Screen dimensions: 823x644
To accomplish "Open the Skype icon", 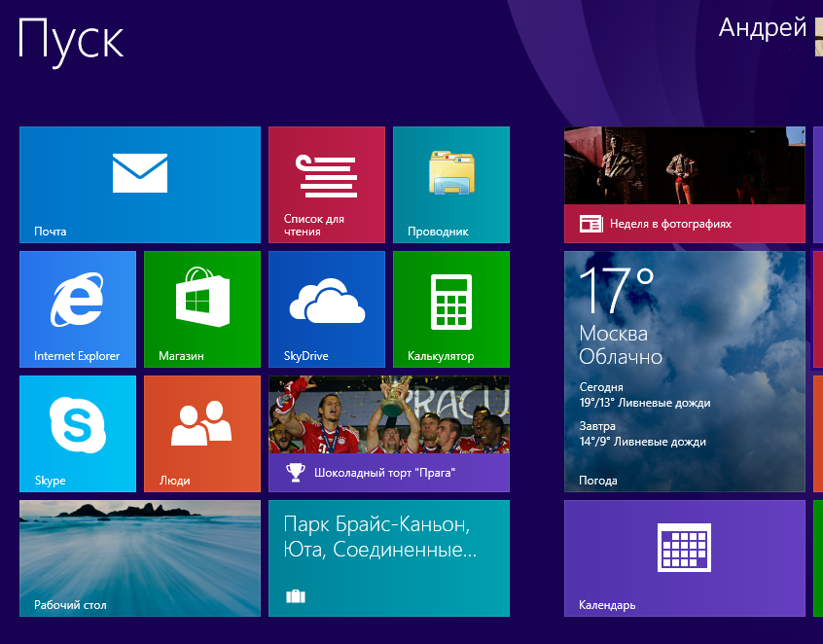I will 78,425.
